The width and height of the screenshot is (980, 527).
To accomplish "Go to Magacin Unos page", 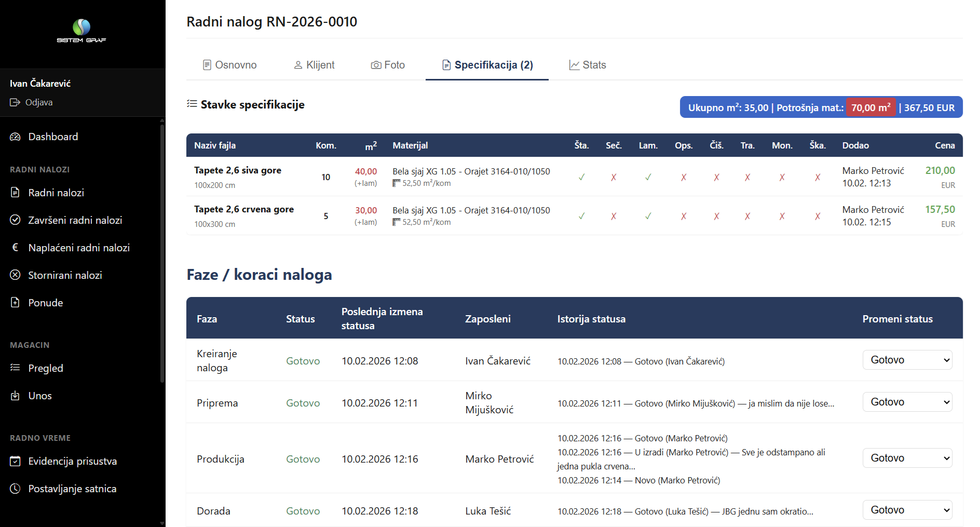I will click(x=40, y=396).
